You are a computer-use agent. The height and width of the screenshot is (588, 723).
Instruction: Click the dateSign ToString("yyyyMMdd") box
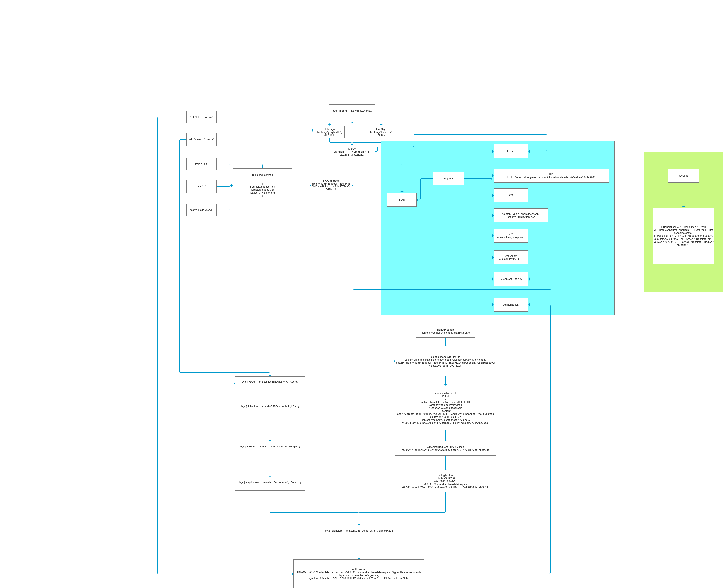(329, 132)
